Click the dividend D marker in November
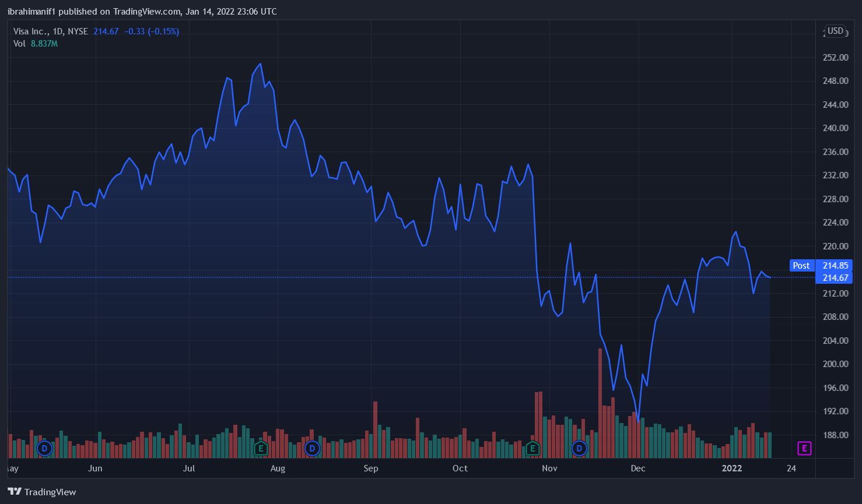 pyautogui.click(x=579, y=448)
